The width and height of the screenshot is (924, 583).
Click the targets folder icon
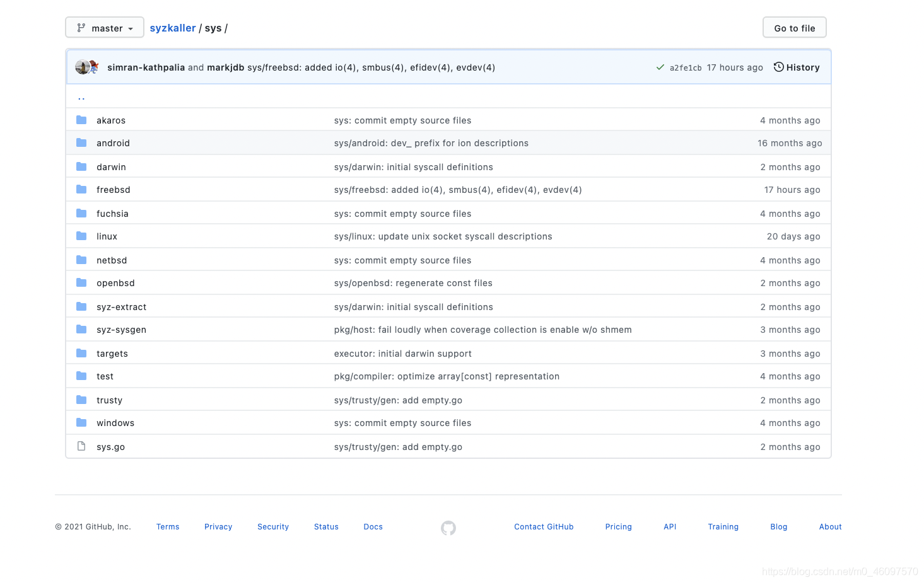(81, 353)
